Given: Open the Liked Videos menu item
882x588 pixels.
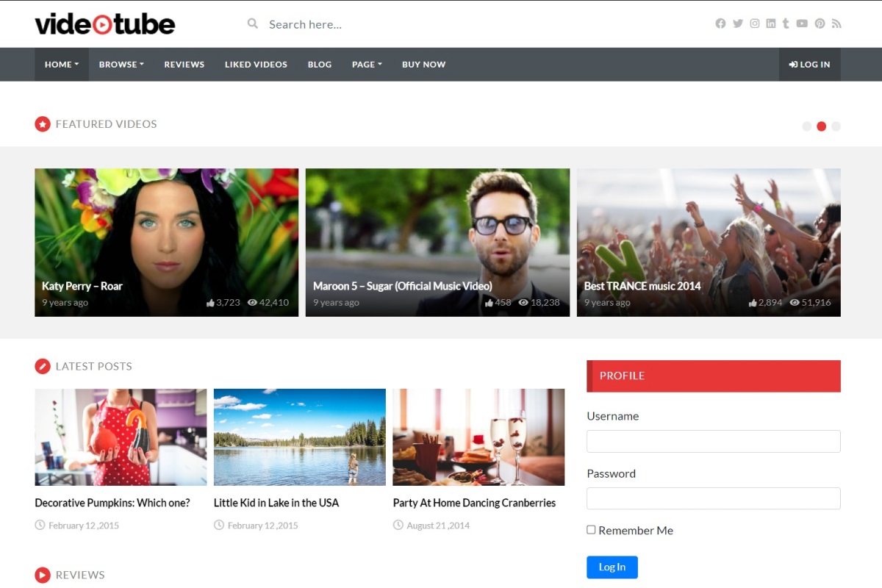Looking at the screenshot, I should tap(256, 65).
